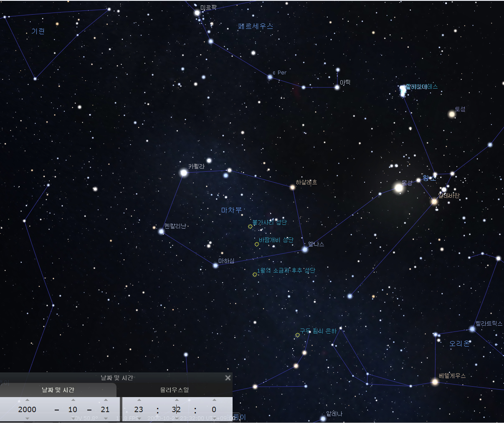Viewport: 504px width, 423px height.
Task: Select the star Bellatrix (벨라트릭스)
Action: (472, 329)
